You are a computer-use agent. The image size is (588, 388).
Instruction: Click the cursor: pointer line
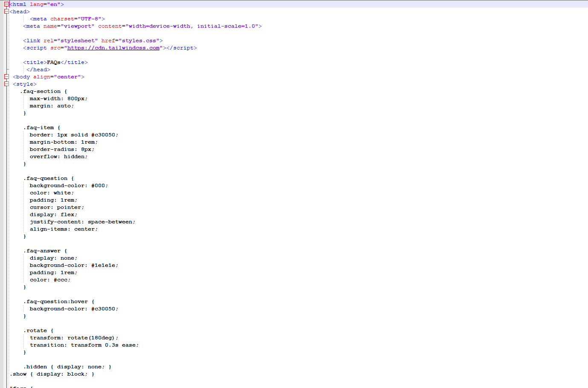click(x=57, y=207)
